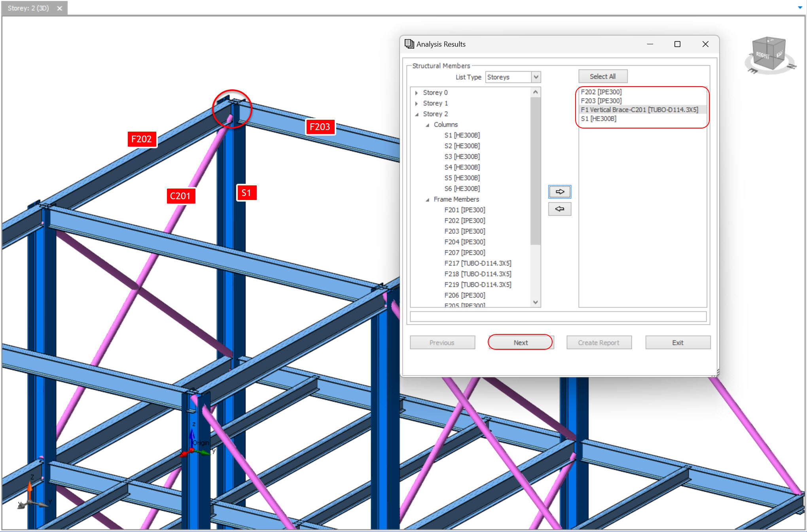Maximize the Analysis Results dialog

(677, 44)
